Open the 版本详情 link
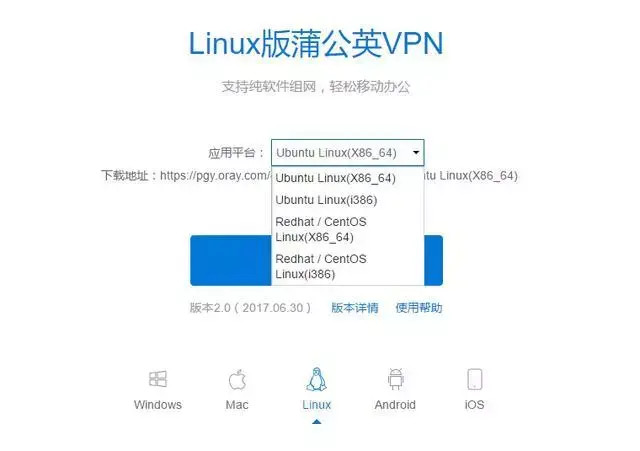Viewport: 640px width, 451px height. (x=355, y=308)
